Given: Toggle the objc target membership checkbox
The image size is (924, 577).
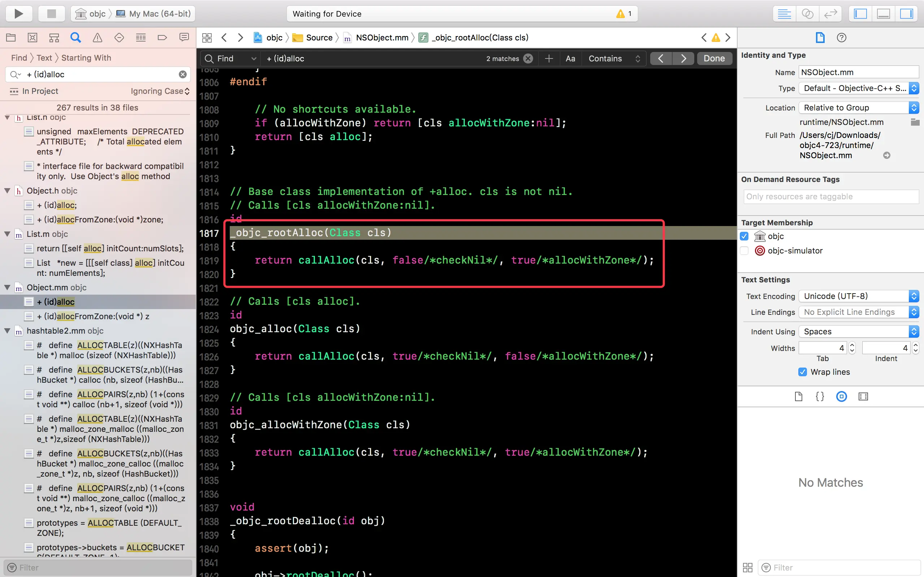Looking at the screenshot, I should pos(744,236).
